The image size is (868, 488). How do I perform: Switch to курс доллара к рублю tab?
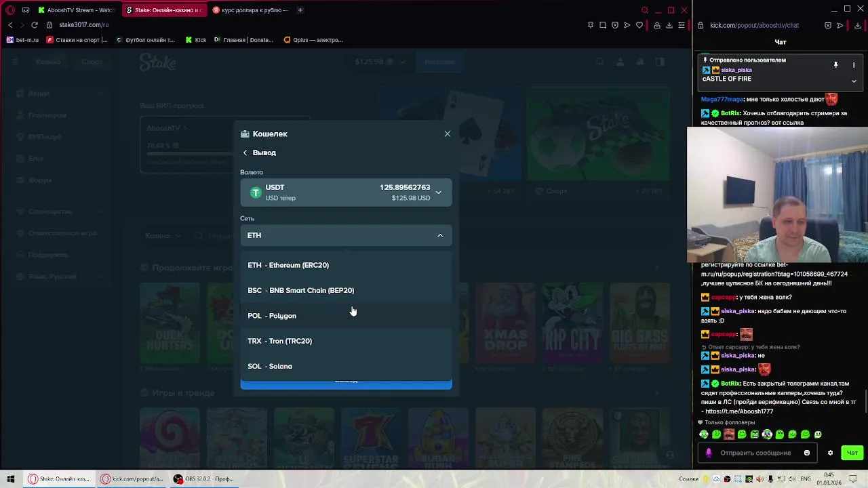(x=250, y=10)
